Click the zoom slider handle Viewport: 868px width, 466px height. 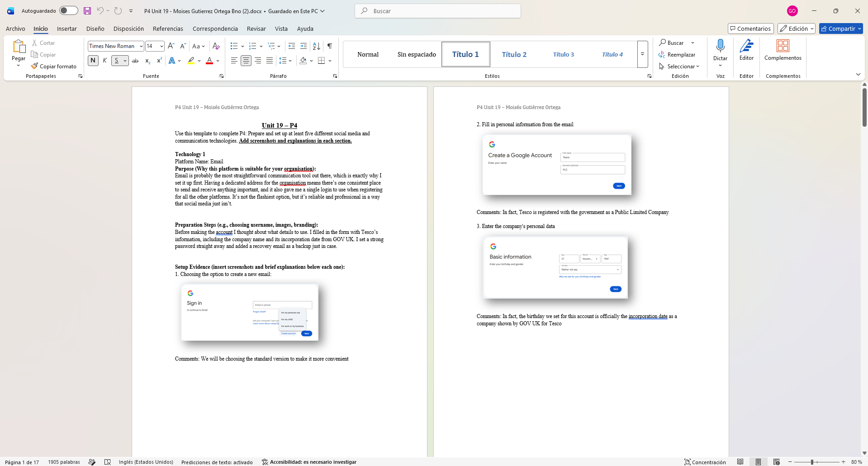point(812,462)
